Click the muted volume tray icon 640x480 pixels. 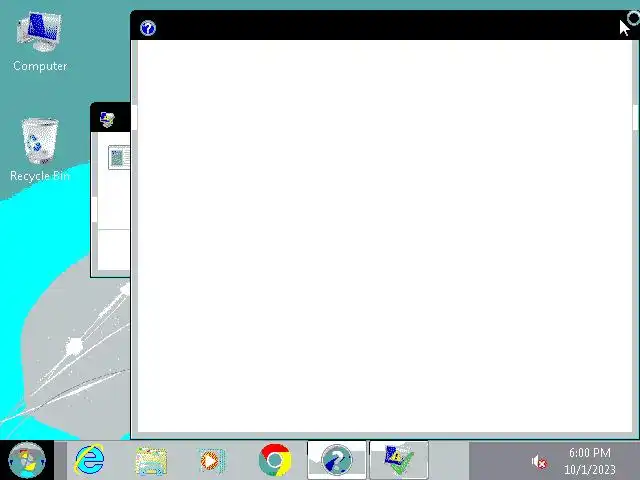coord(539,462)
